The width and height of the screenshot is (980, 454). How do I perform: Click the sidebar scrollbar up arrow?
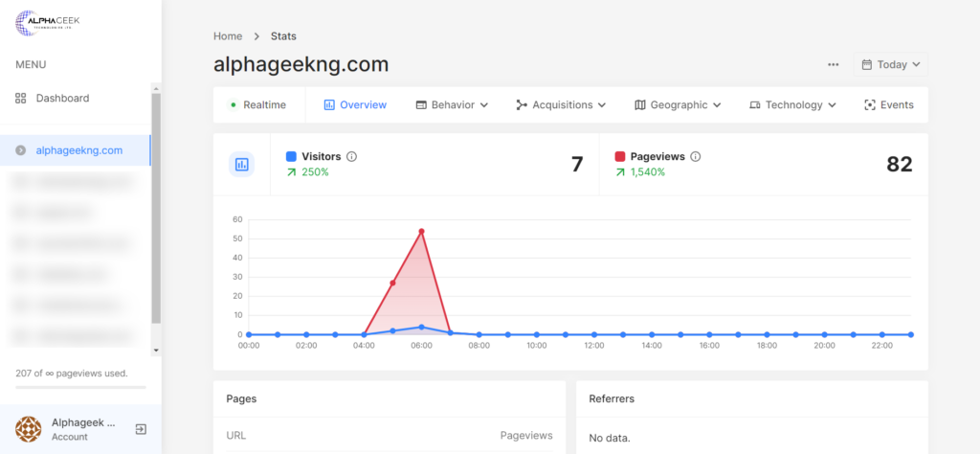(156, 88)
